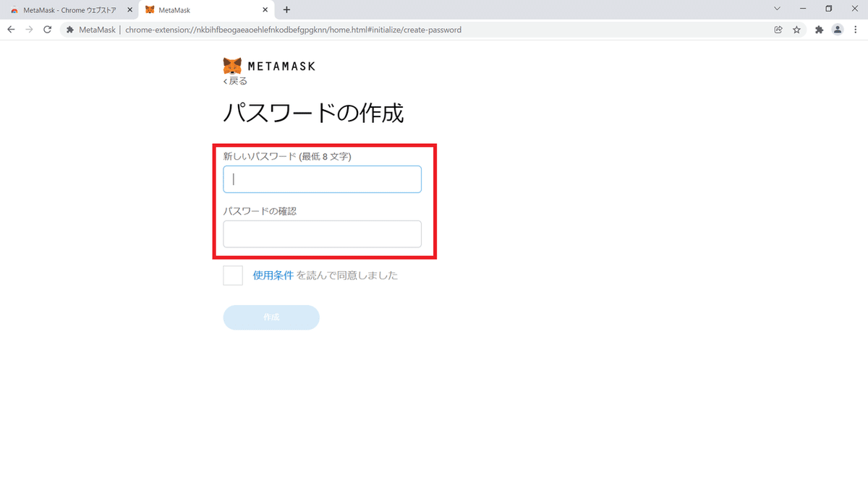This screenshot has height=488, width=868.
Task: Click the 作成 button
Action: (x=271, y=317)
